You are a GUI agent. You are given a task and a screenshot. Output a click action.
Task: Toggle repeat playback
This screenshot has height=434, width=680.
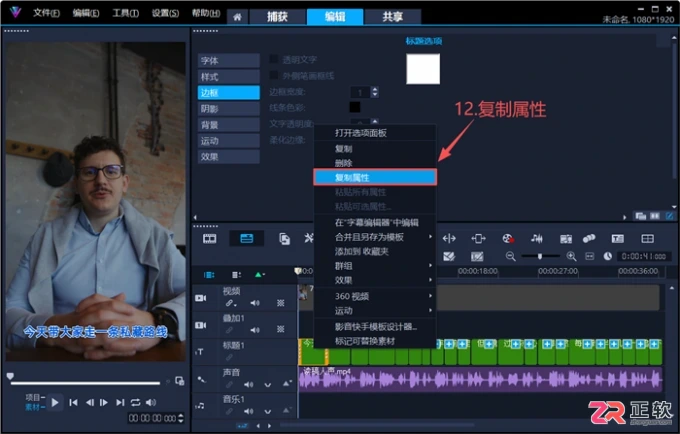135,402
